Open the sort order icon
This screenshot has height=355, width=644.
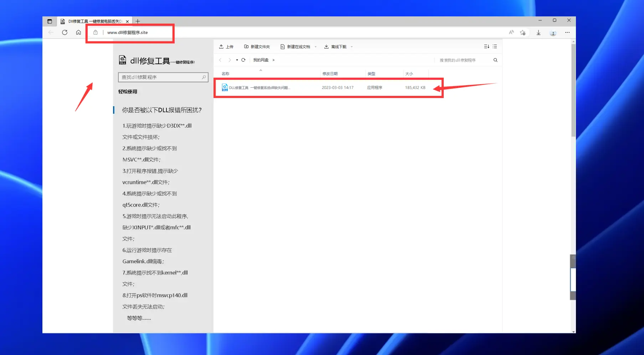point(486,47)
